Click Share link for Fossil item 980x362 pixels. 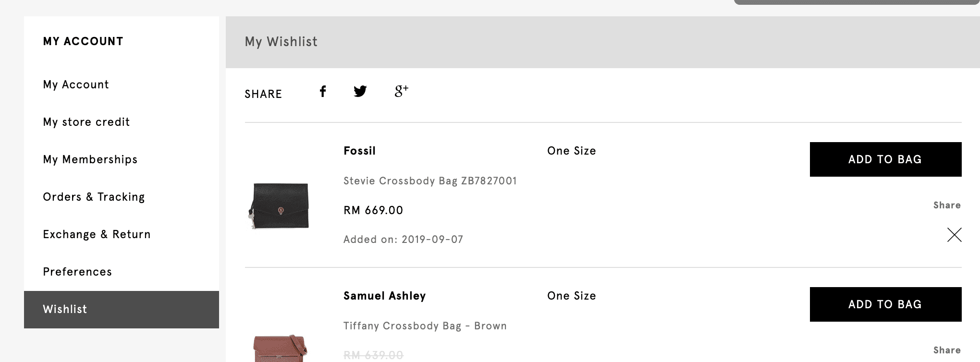947,205
